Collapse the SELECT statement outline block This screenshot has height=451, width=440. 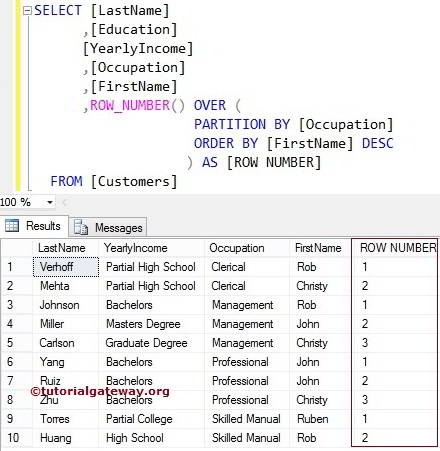click(x=27, y=11)
